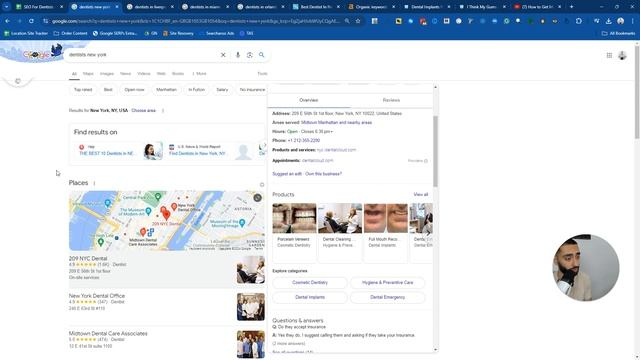Click the Suggest an edit link
The width and height of the screenshot is (640, 360).
(287, 174)
